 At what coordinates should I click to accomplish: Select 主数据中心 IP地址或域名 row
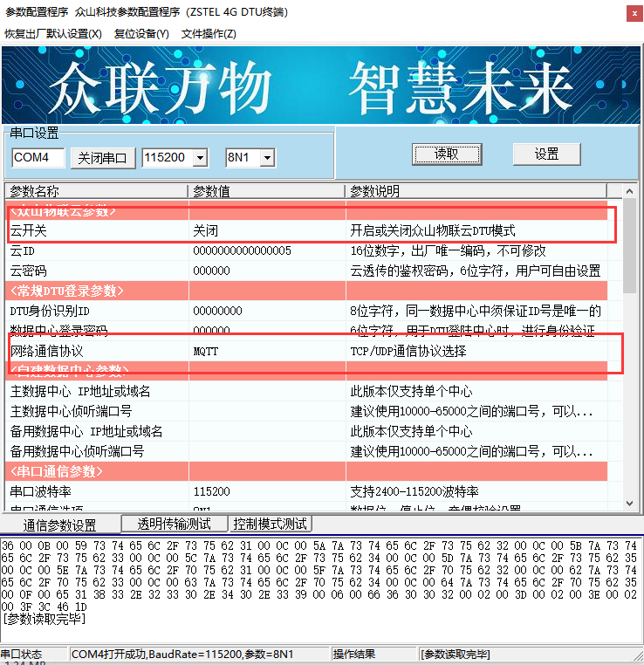click(306, 391)
